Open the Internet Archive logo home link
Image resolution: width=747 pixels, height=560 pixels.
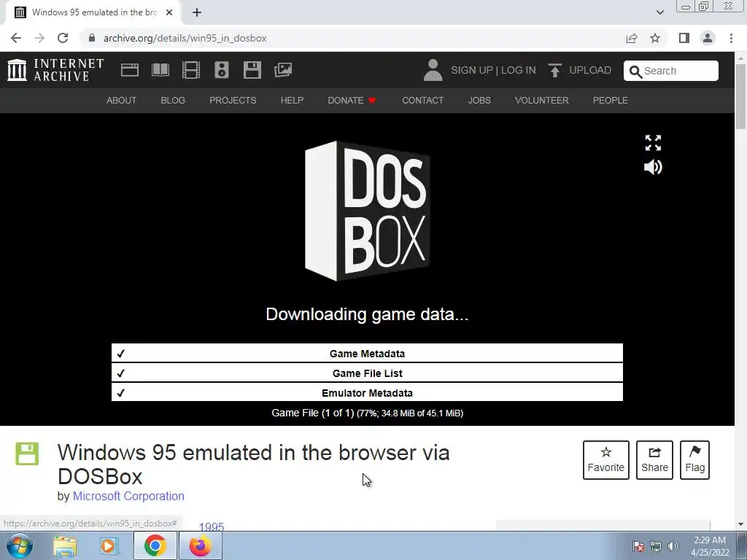tap(55, 70)
